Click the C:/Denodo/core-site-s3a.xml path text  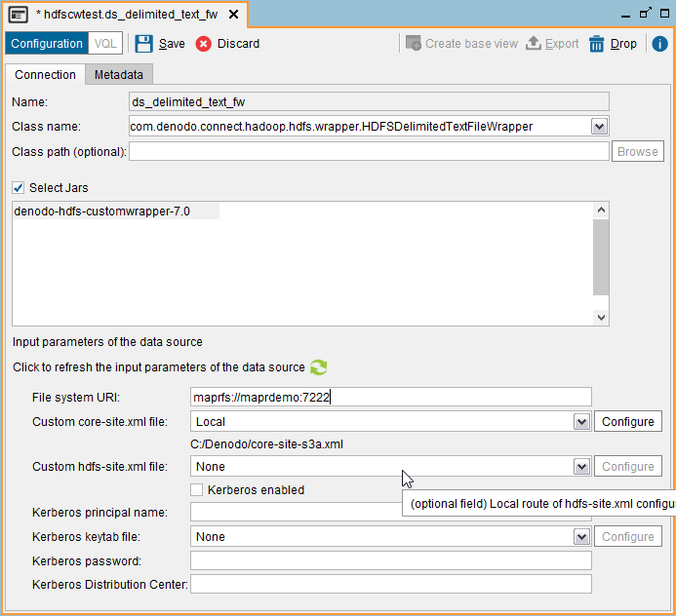267,444
